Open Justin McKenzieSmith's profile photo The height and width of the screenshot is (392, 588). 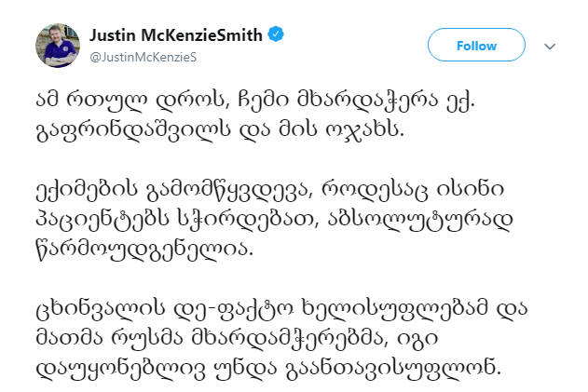pos(58,45)
